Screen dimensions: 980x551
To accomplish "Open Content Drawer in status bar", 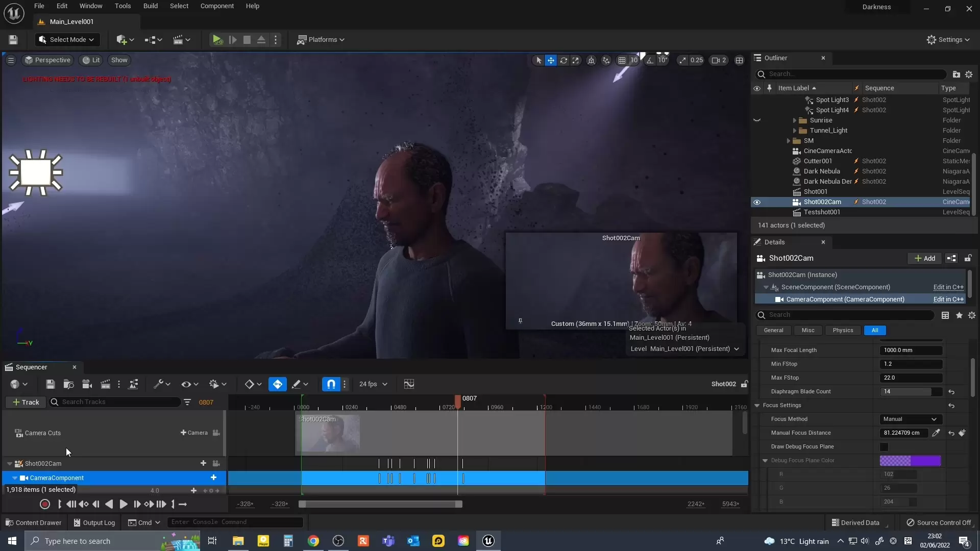I will [34, 523].
